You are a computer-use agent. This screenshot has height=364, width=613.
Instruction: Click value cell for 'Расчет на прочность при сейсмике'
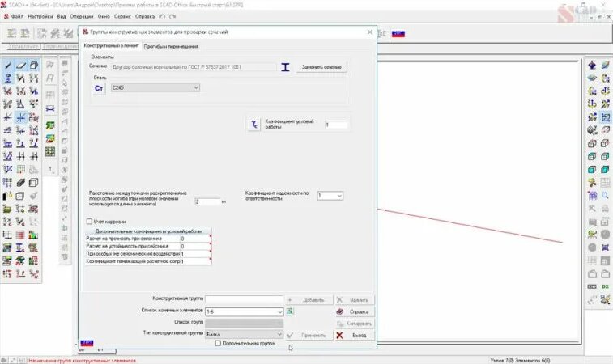pos(195,239)
